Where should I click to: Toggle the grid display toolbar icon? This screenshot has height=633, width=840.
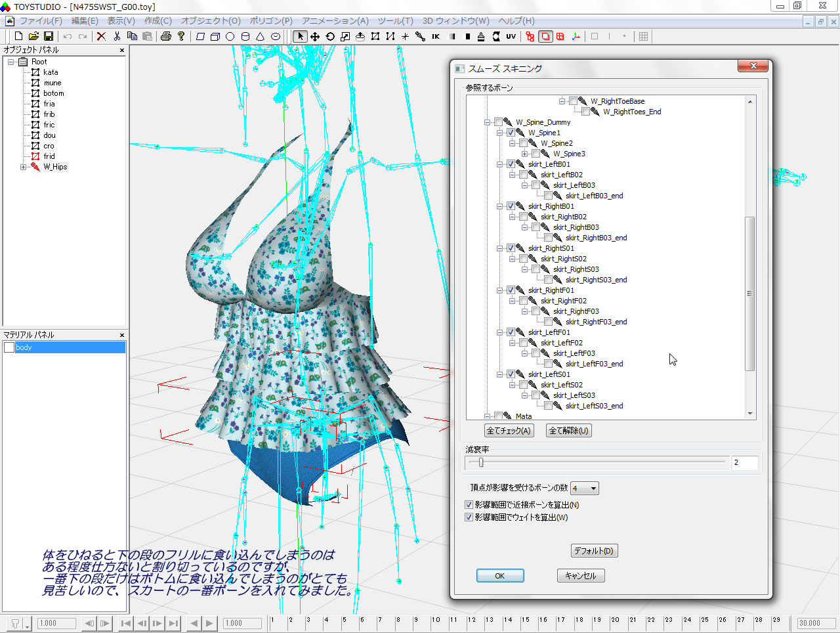(x=643, y=37)
